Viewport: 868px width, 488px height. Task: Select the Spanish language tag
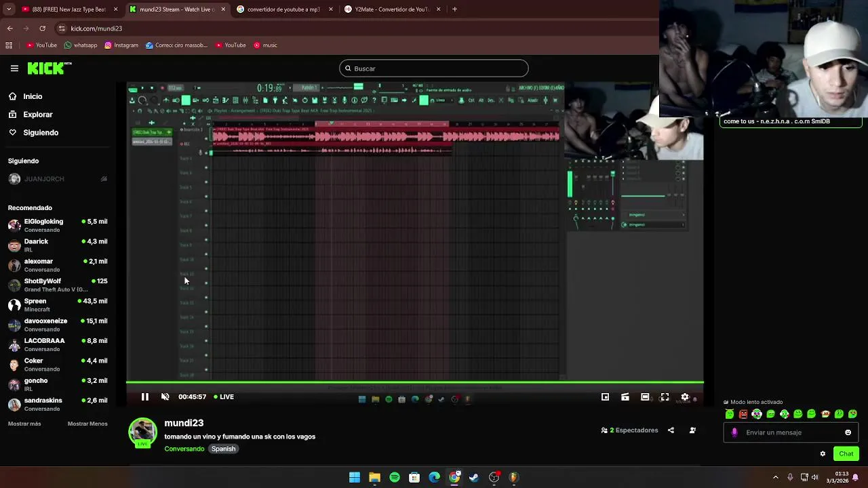coord(223,449)
